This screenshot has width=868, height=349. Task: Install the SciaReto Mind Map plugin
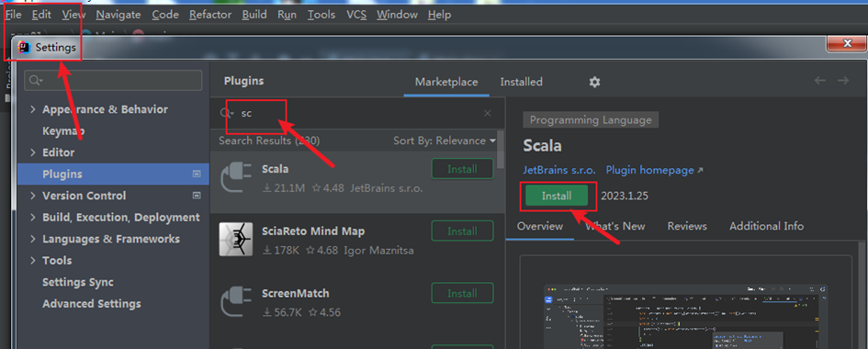tap(462, 231)
